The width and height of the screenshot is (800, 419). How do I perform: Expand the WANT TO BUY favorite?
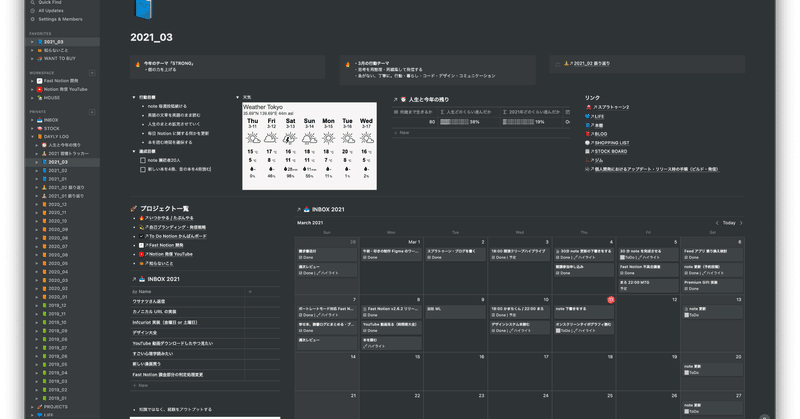[x=33, y=59]
